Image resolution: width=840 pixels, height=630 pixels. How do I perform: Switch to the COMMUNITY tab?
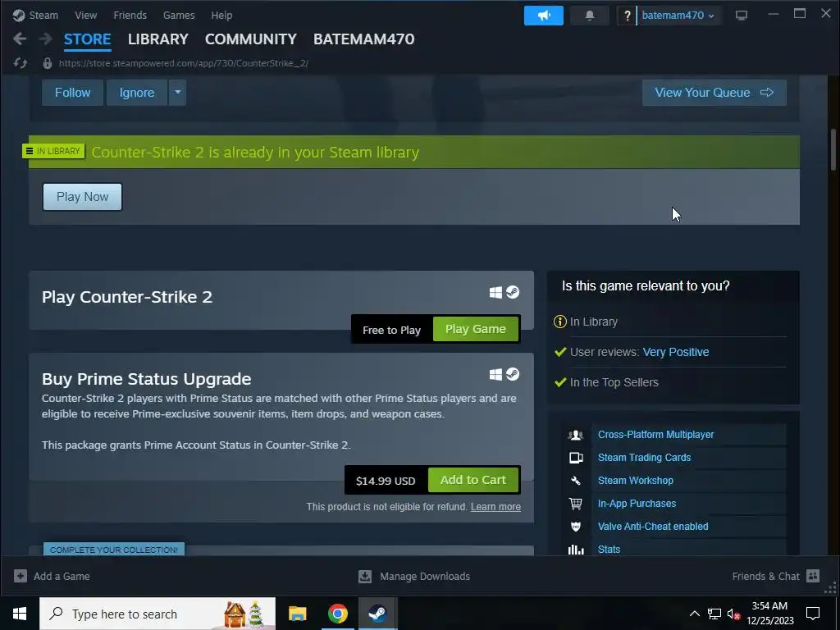tap(251, 39)
